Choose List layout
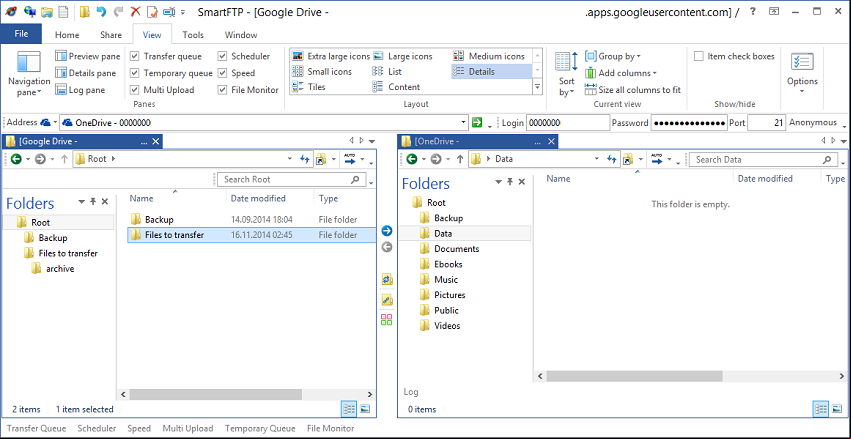 coord(387,72)
